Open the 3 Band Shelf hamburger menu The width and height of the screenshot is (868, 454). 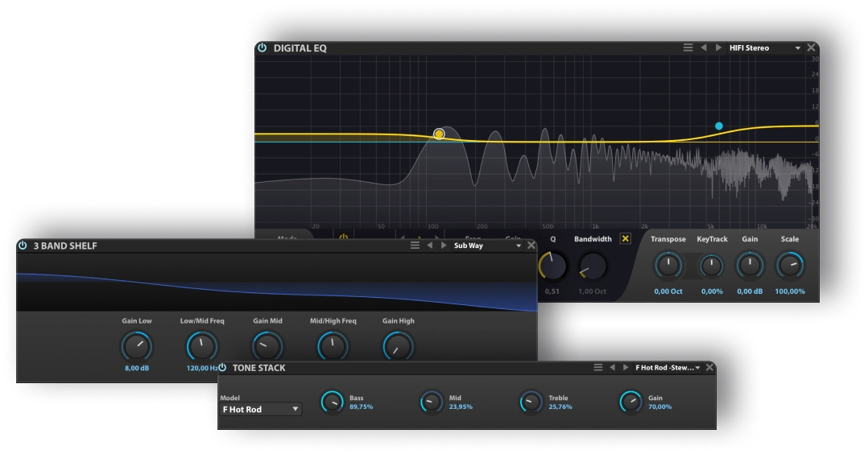415,246
